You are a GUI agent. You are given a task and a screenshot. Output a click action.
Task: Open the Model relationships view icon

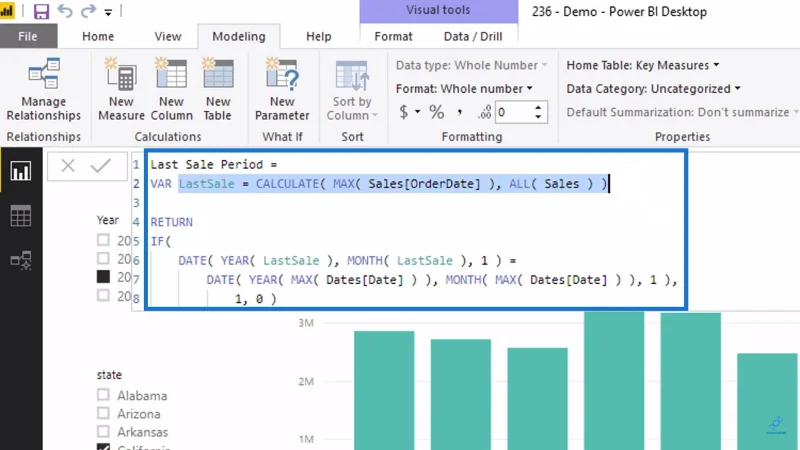click(x=20, y=261)
